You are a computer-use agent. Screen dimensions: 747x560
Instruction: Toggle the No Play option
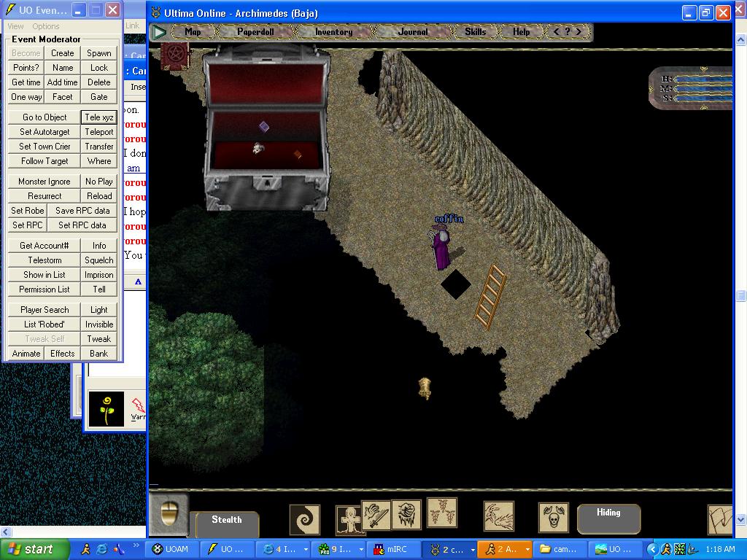click(99, 182)
